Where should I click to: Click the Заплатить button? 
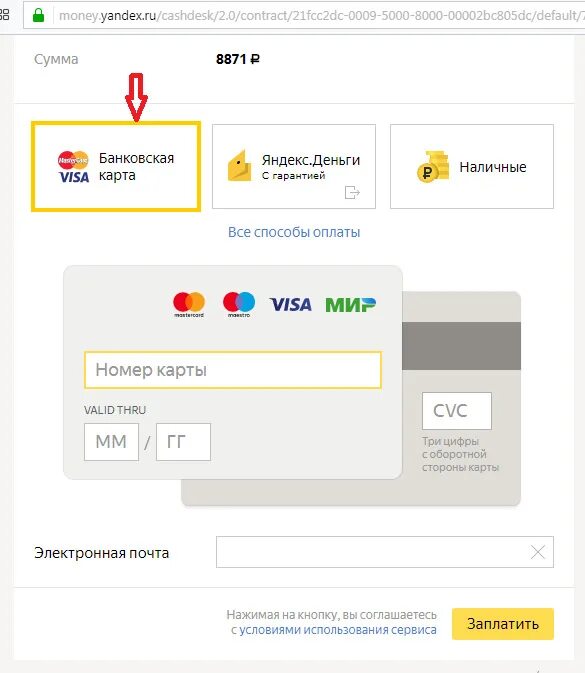tap(503, 624)
